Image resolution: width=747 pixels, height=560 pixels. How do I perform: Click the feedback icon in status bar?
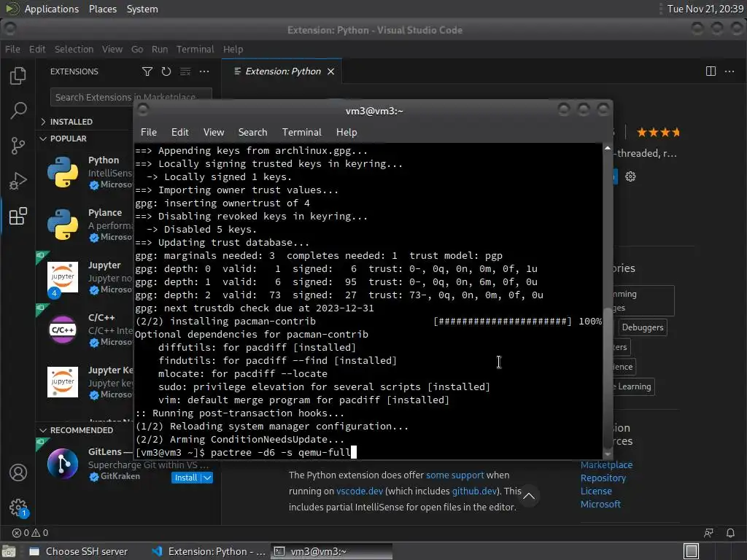click(709, 533)
